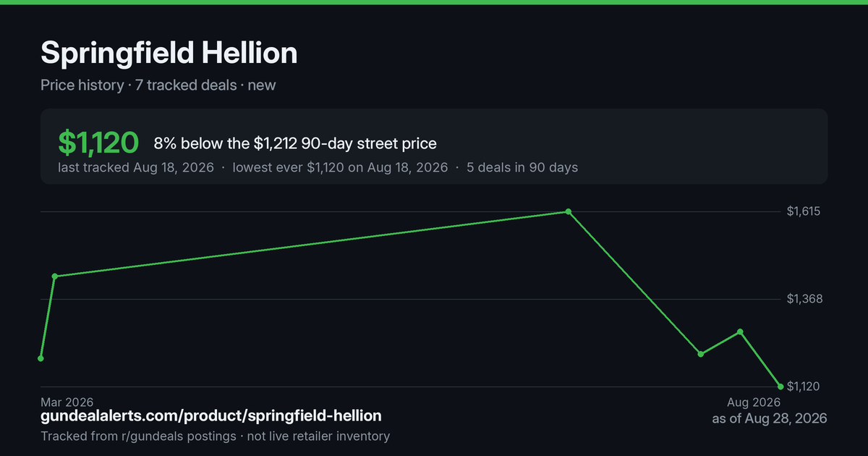Viewport: 868px width, 456px height.
Task: Click the $1,615 y-axis label
Action: 803,211
